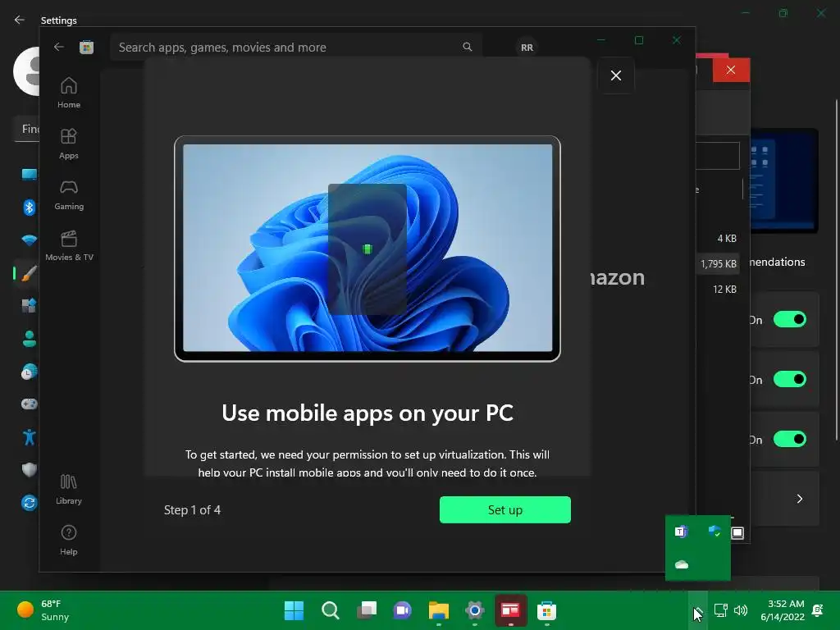Open Settings gear on taskbar
Viewport: 840px width, 630px height.
[x=475, y=610]
